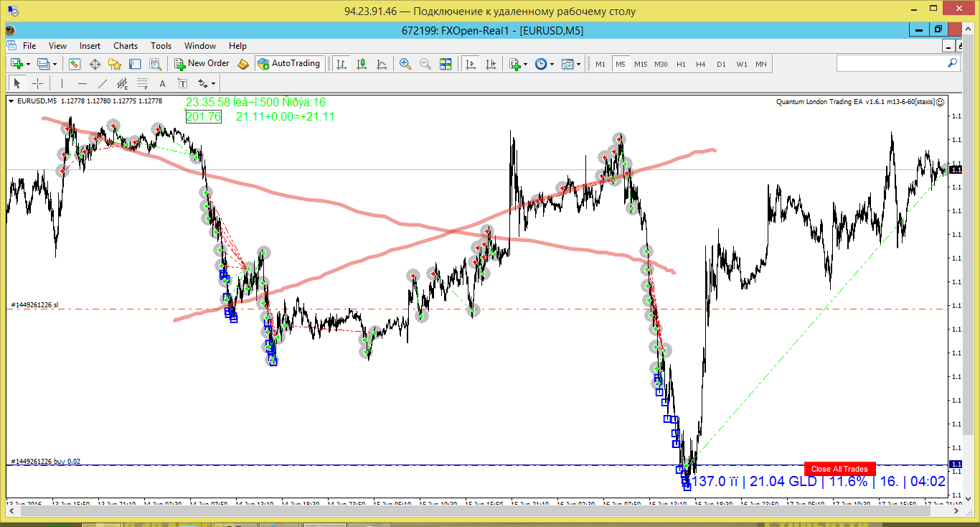Select the H4 timeframe
This screenshot has width=980, height=527.
pyautogui.click(x=701, y=64)
